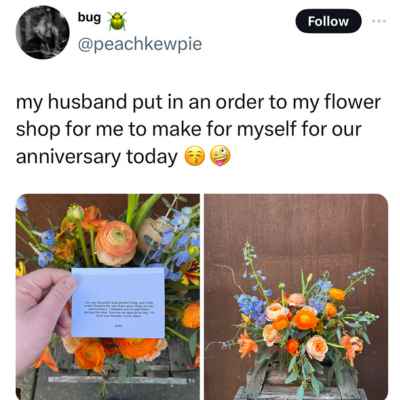Click the zany tongue-out face emoji
Viewport: 400px width, 400px height.
(x=220, y=157)
